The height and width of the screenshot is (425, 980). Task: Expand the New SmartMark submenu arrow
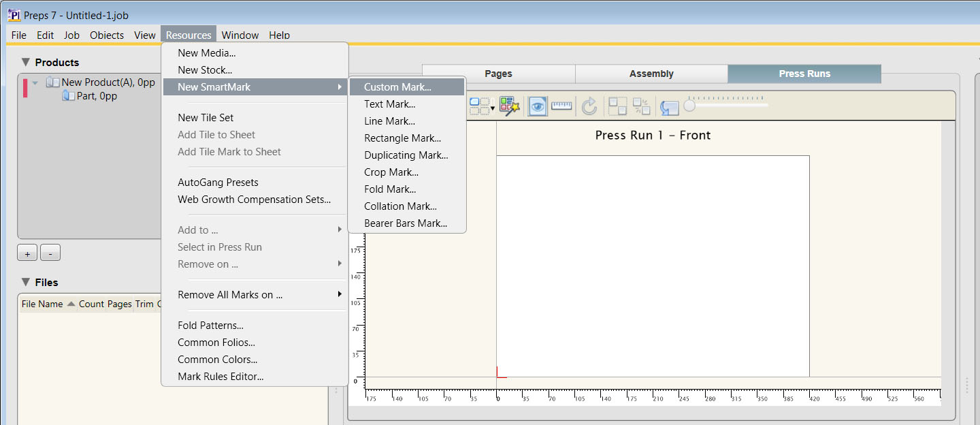[x=340, y=87]
